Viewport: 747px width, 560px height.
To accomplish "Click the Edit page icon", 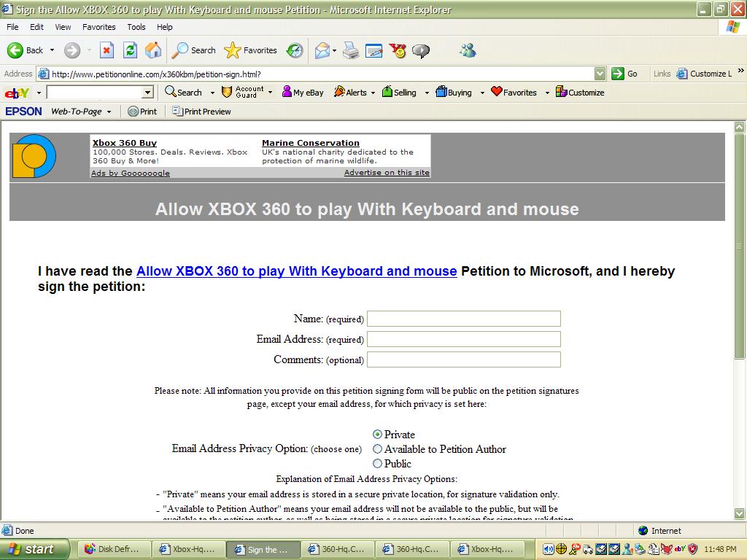I will tap(373, 50).
